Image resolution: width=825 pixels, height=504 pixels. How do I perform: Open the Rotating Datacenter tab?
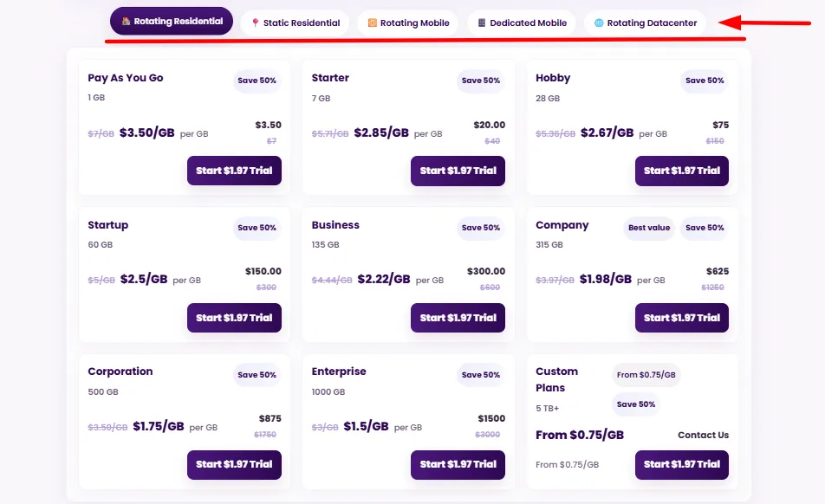tap(644, 22)
